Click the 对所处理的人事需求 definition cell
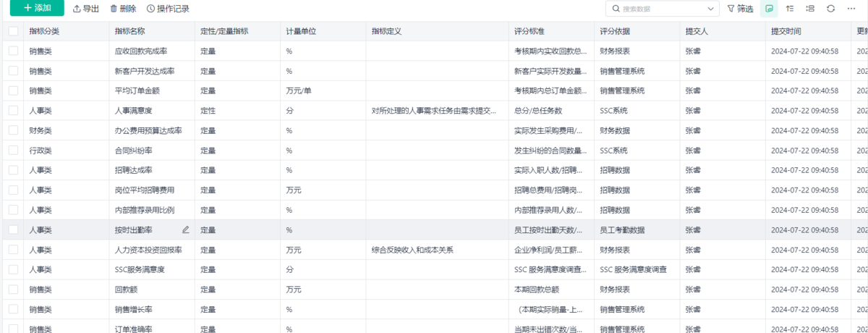Image resolution: width=868 pixels, height=333 pixels. pyautogui.click(x=437, y=111)
